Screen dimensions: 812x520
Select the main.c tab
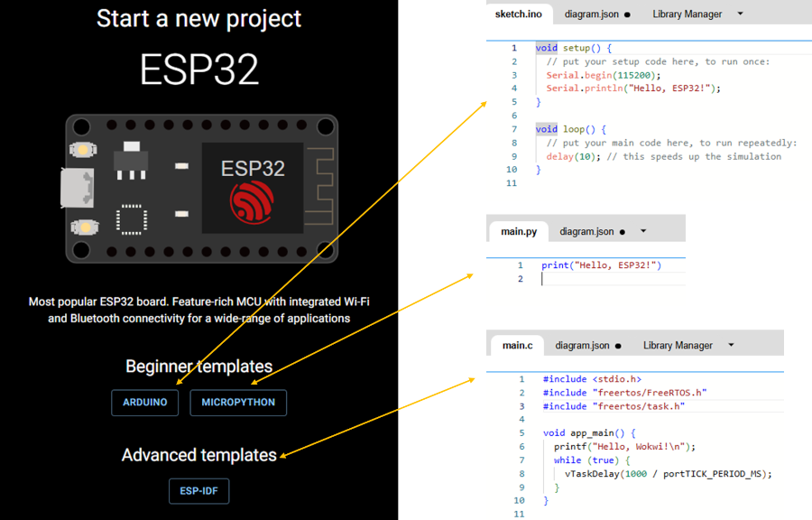(x=517, y=346)
